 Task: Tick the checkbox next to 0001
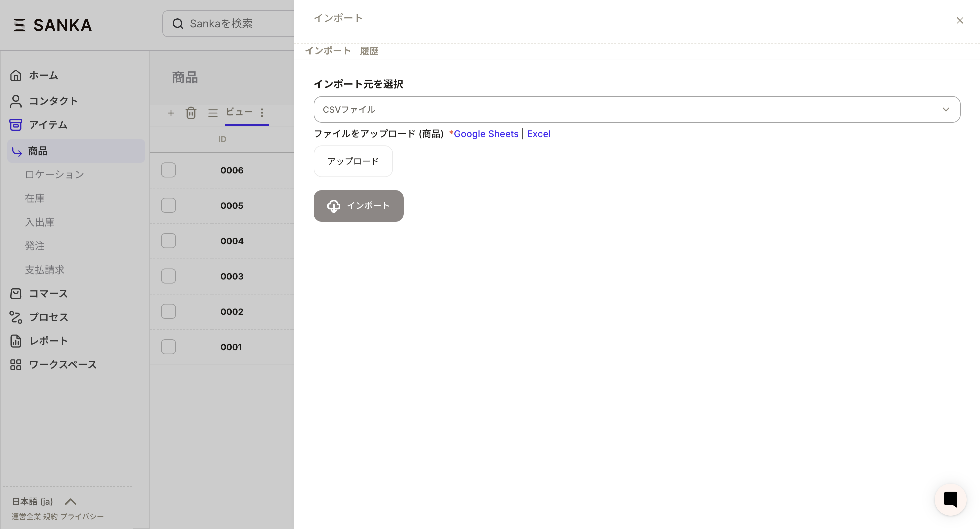click(x=168, y=347)
